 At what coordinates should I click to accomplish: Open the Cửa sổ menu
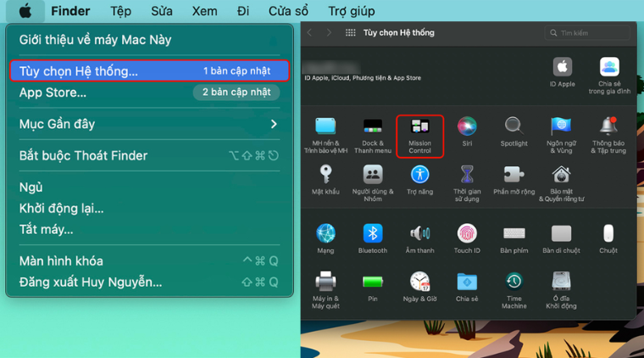[x=288, y=11]
